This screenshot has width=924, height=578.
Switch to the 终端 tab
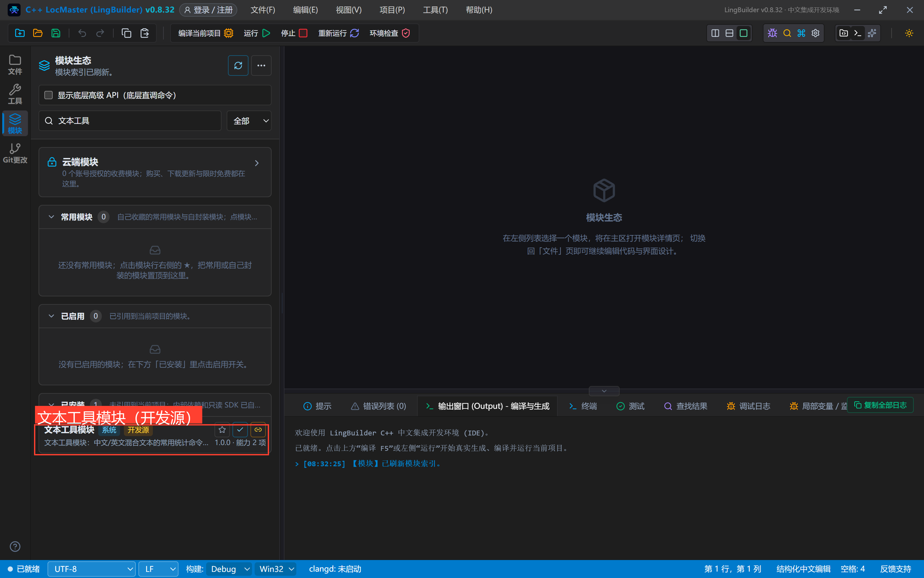tap(583, 406)
